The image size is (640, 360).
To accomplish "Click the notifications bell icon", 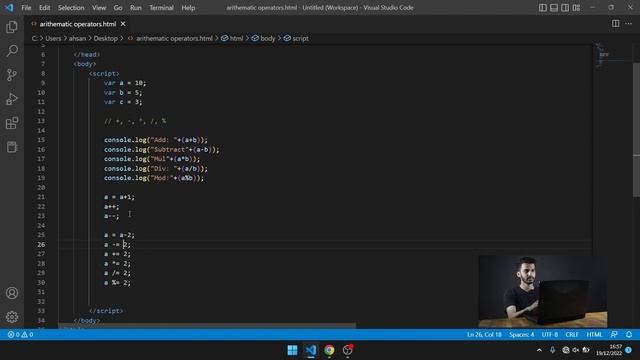I will [x=629, y=334].
